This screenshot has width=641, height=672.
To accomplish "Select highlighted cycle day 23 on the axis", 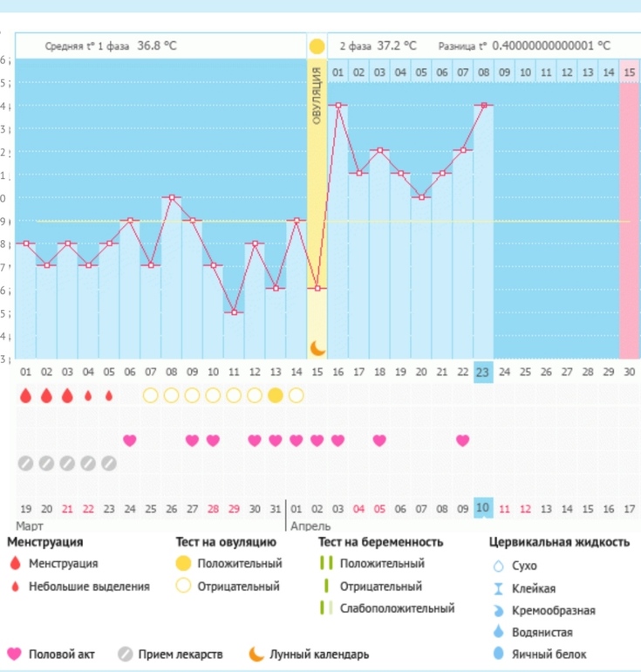I will pos(483,372).
